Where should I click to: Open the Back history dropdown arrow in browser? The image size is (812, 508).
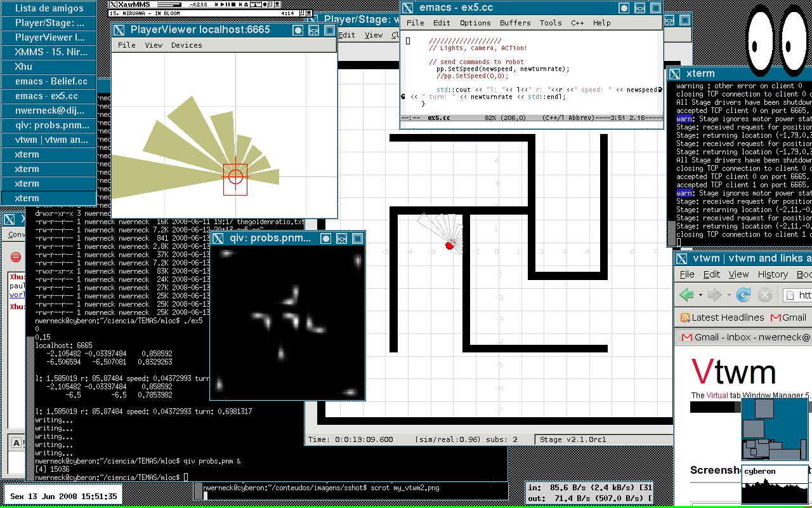click(700, 295)
